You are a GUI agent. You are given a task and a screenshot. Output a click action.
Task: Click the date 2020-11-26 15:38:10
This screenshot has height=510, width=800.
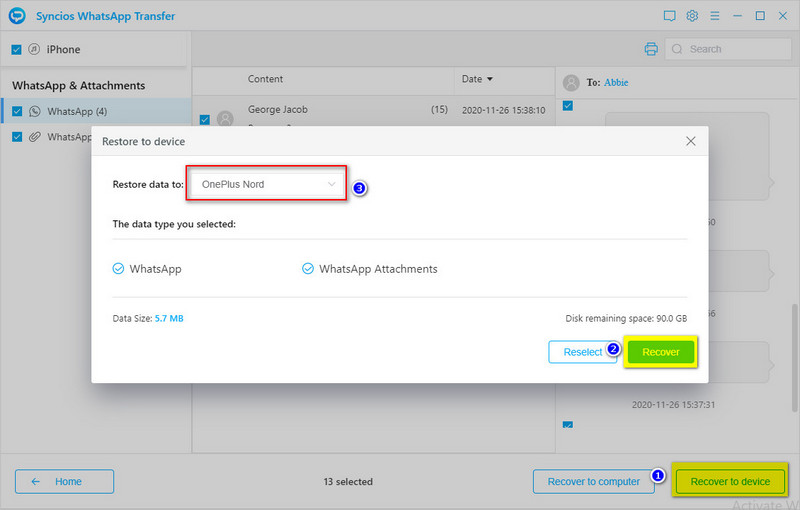[x=504, y=110]
